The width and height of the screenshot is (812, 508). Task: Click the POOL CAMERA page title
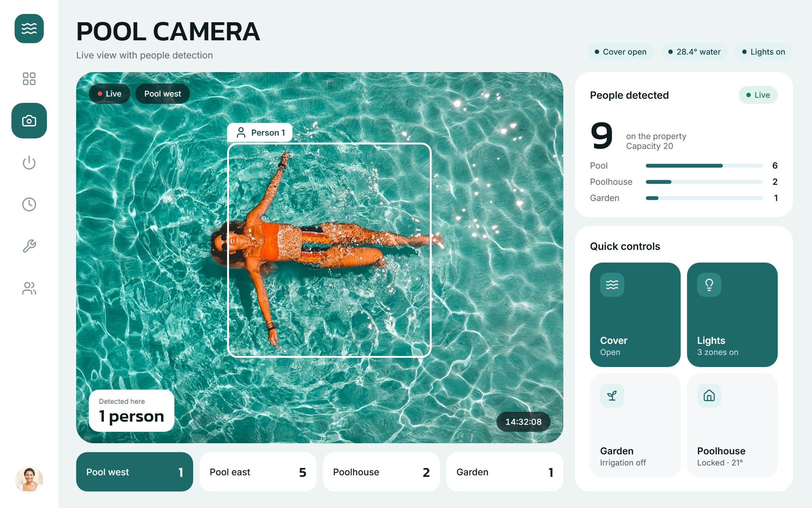pyautogui.click(x=168, y=31)
